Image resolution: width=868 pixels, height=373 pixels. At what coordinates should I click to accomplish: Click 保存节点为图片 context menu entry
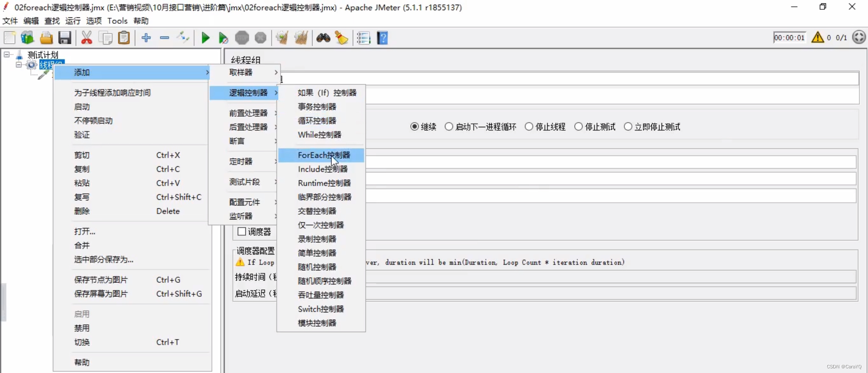click(x=132, y=280)
